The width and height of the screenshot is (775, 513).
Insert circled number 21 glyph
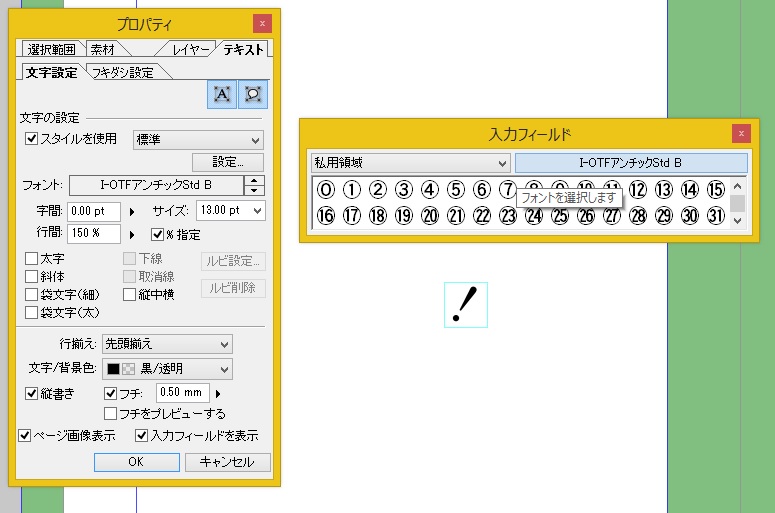(x=456, y=216)
